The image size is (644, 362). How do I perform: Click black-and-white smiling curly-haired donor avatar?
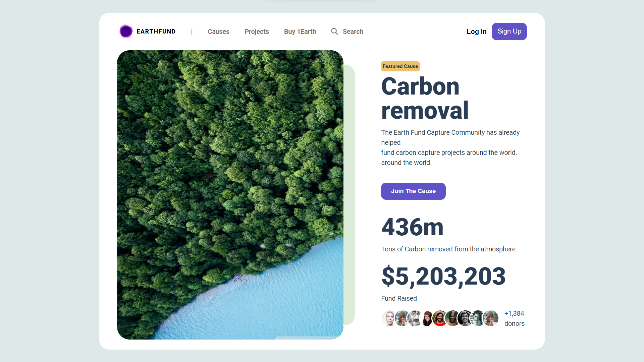[465, 318]
